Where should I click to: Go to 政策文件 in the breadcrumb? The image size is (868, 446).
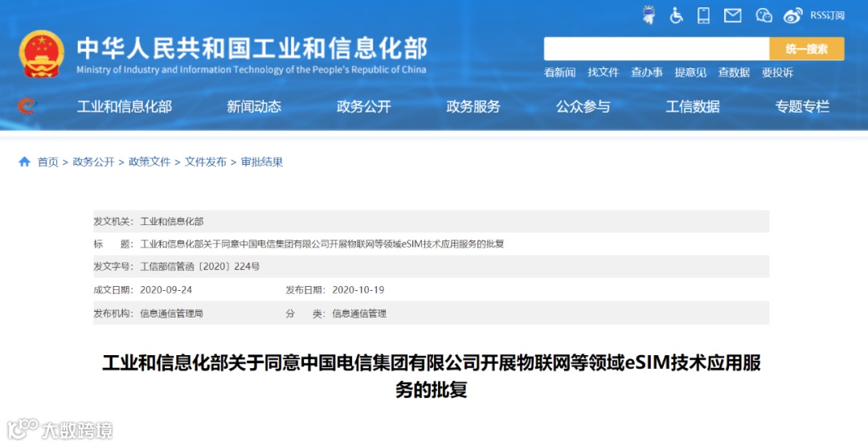pos(149,162)
